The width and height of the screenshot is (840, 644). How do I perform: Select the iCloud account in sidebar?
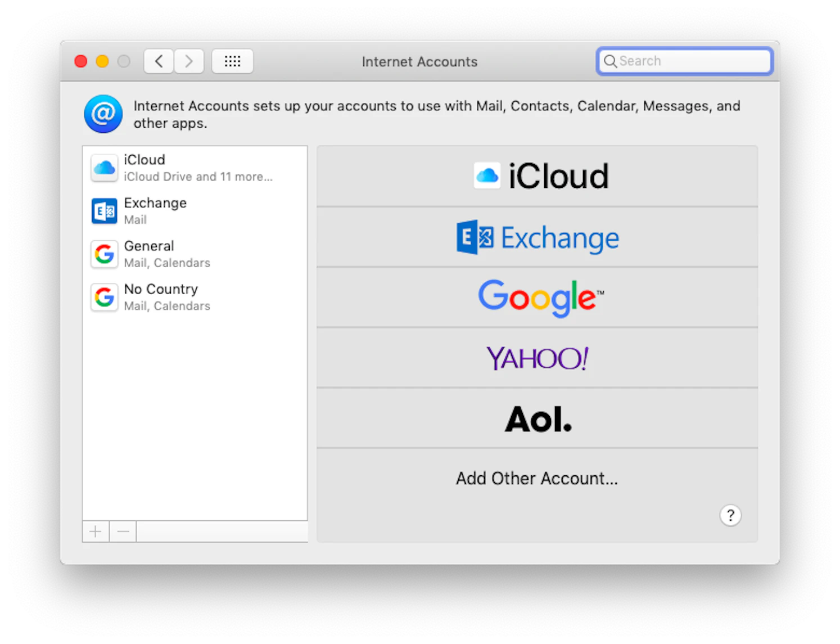[195, 168]
